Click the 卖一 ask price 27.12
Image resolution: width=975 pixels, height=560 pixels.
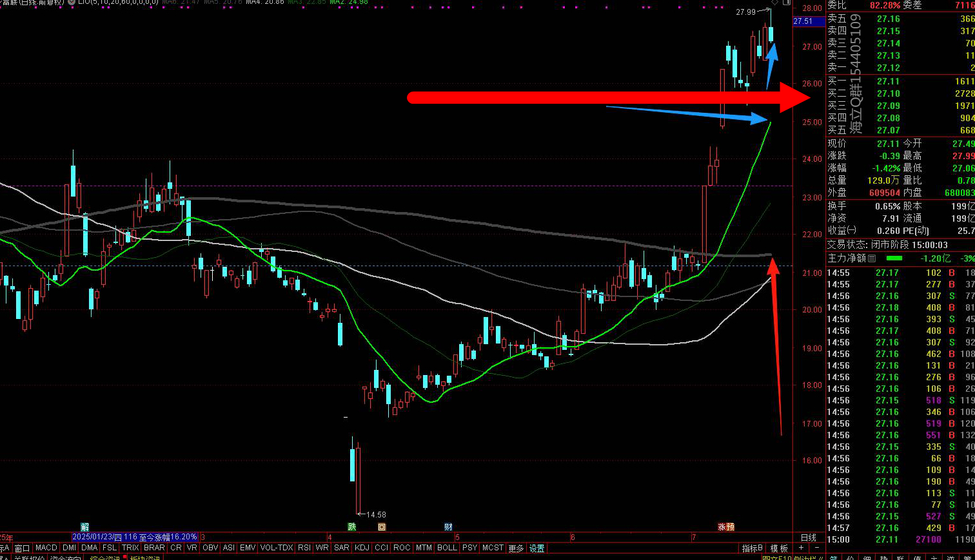889,68
